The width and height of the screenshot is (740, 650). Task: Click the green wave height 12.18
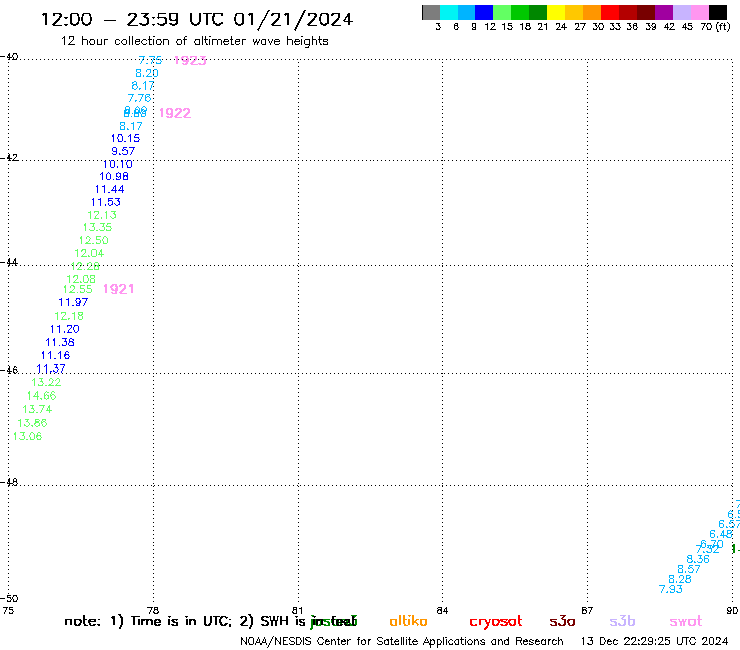pyautogui.click(x=69, y=316)
